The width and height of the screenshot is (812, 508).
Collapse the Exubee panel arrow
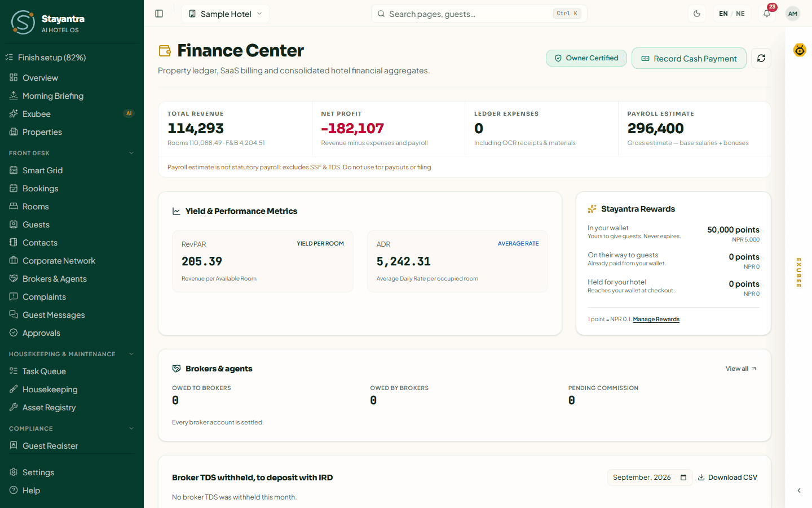tap(799, 491)
